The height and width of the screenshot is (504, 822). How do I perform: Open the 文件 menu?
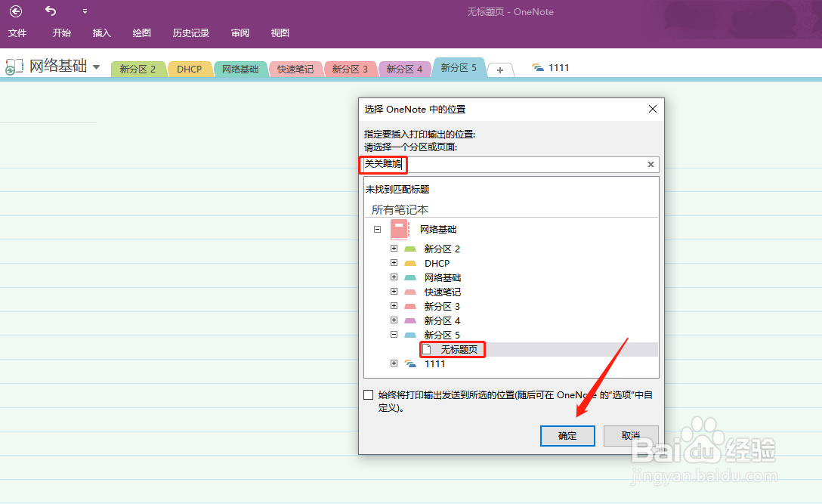[17, 33]
